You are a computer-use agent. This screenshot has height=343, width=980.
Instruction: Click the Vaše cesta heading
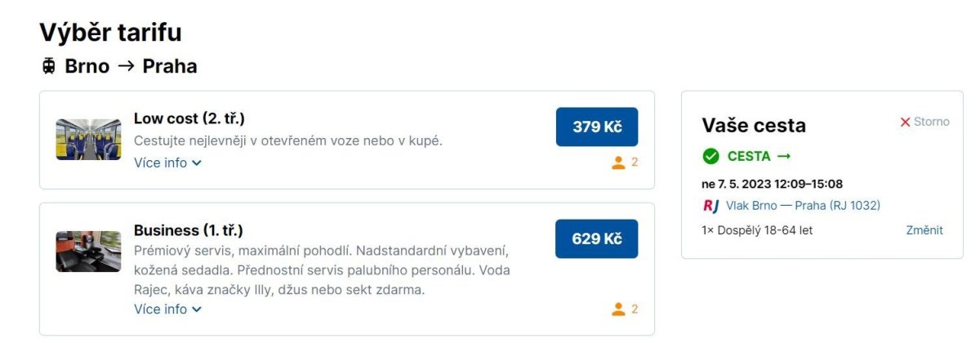click(754, 125)
